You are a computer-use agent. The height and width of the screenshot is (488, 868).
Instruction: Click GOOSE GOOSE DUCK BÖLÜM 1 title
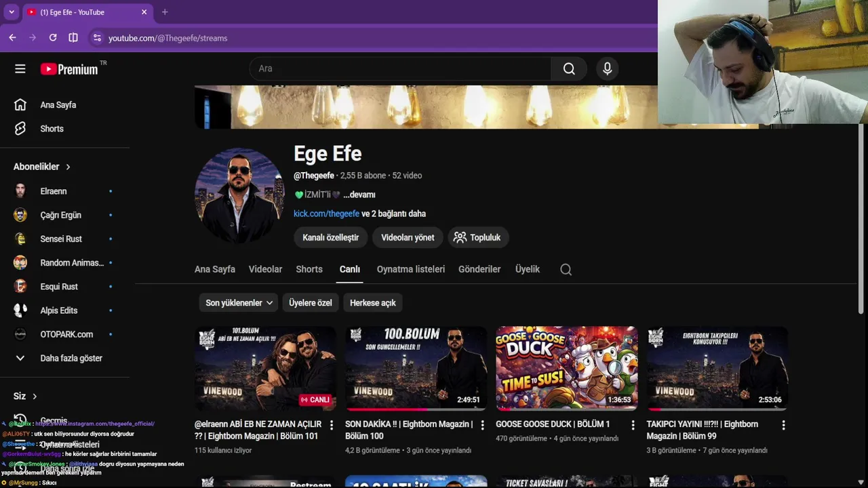(x=553, y=424)
